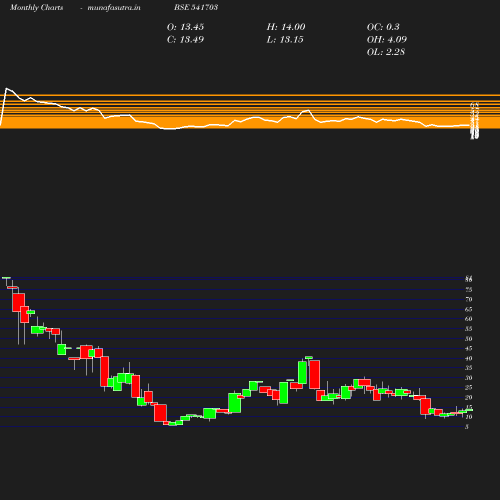
Task: Select the 'BSE 541703' ticker label
Action: click(x=196, y=7)
